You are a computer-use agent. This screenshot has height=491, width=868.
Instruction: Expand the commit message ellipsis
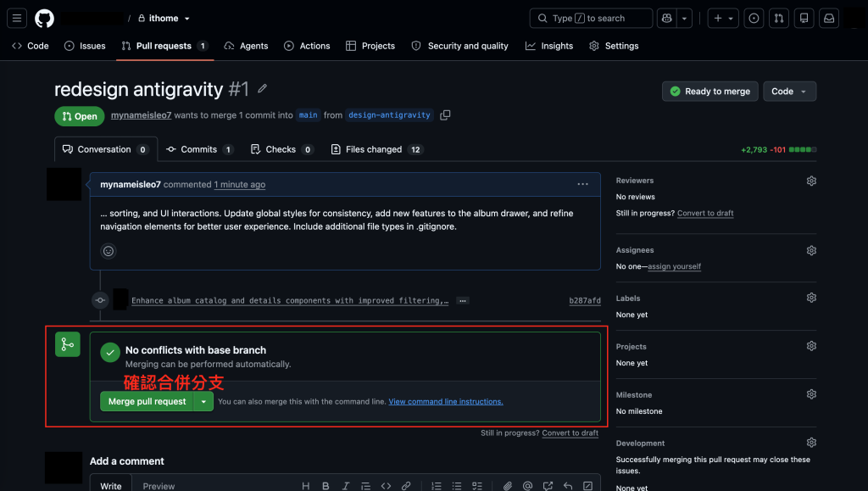click(463, 300)
